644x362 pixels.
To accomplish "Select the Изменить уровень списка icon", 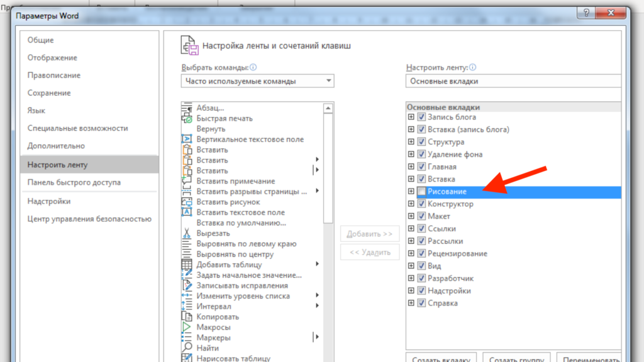I will [x=187, y=296].
